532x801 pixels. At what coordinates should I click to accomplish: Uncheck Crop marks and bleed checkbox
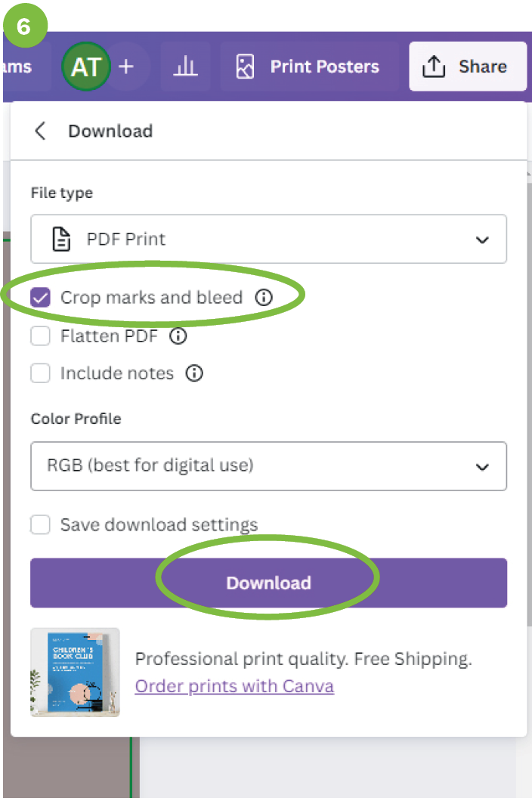click(40, 298)
